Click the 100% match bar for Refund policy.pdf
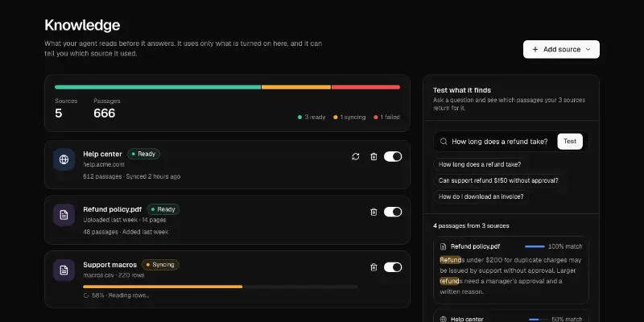This screenshot has width=644, height=322. coord(535,247)
